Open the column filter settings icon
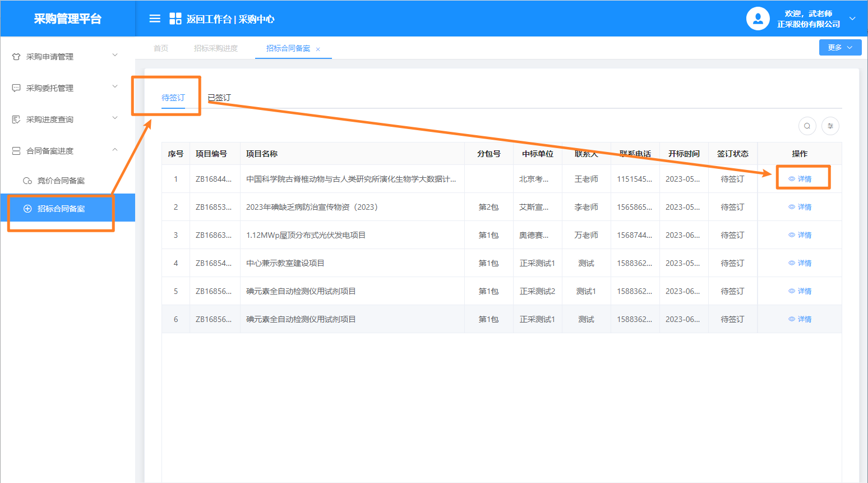868x483 pixels. tap(830, 126)
